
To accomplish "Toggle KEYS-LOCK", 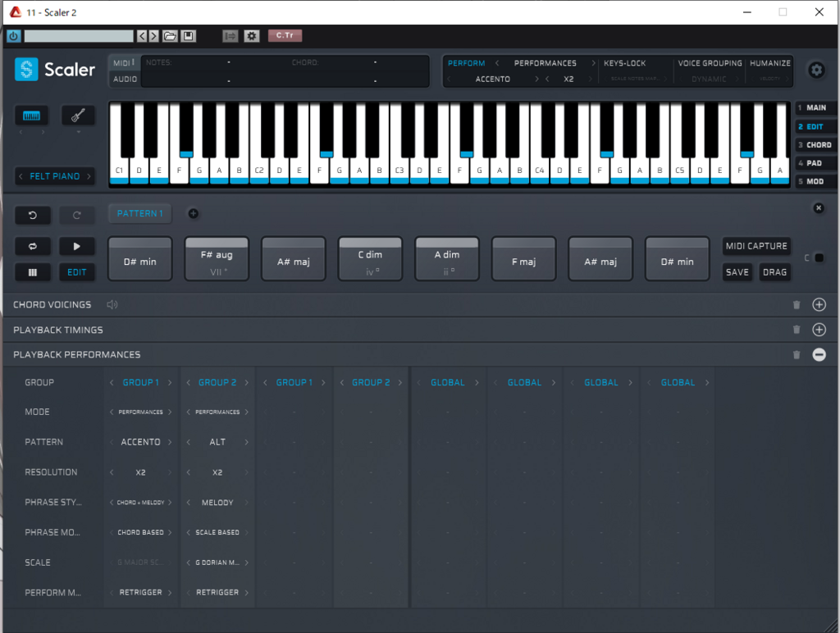I will 624,63.
